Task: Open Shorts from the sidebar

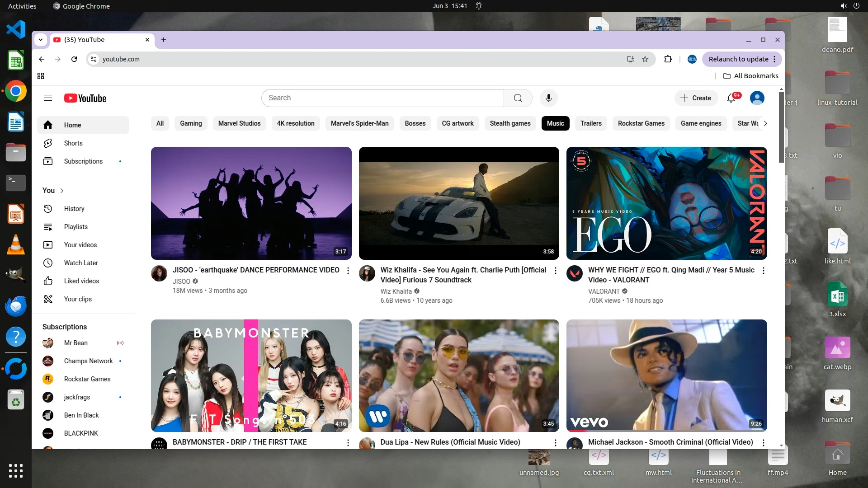Action: click(x=73, y=143)
